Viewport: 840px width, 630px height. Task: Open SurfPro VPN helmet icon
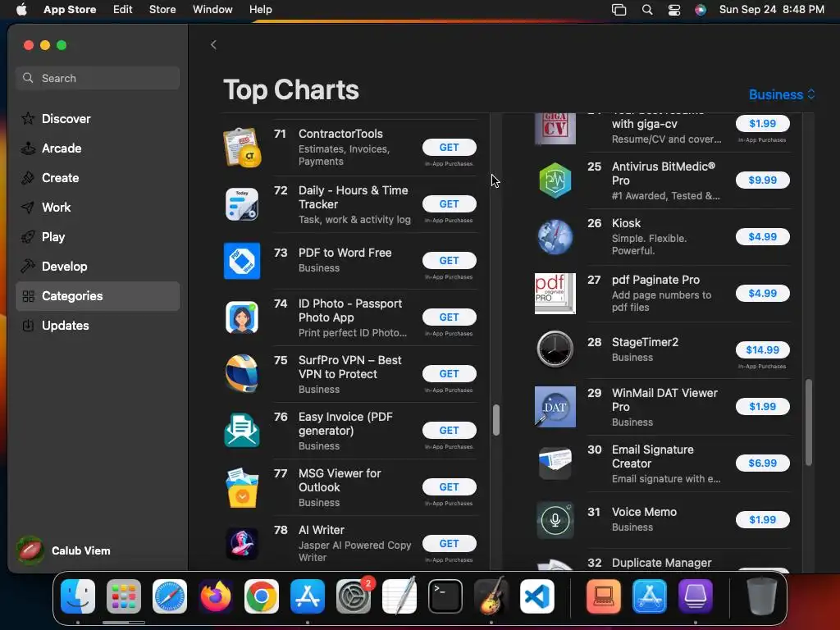[242, 373]
